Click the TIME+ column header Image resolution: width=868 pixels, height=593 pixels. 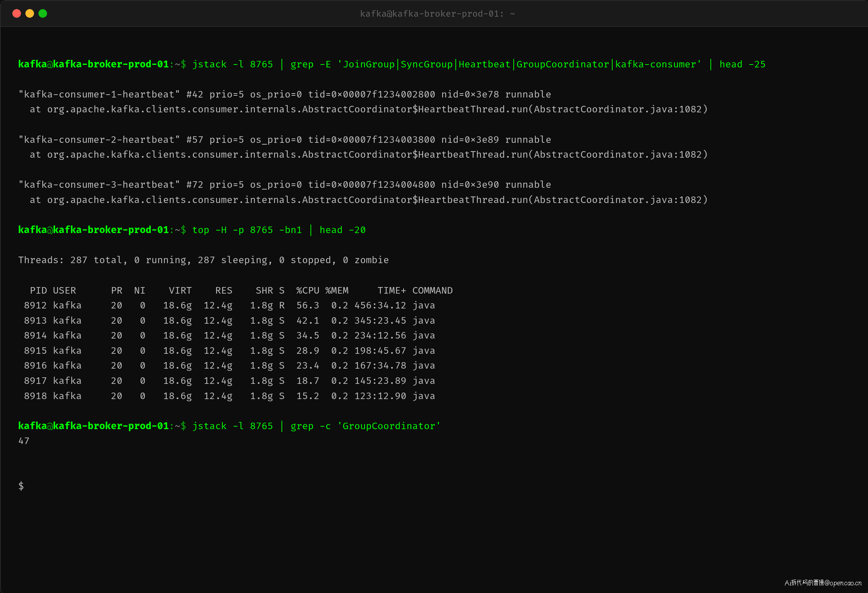[x=391, y=290]
